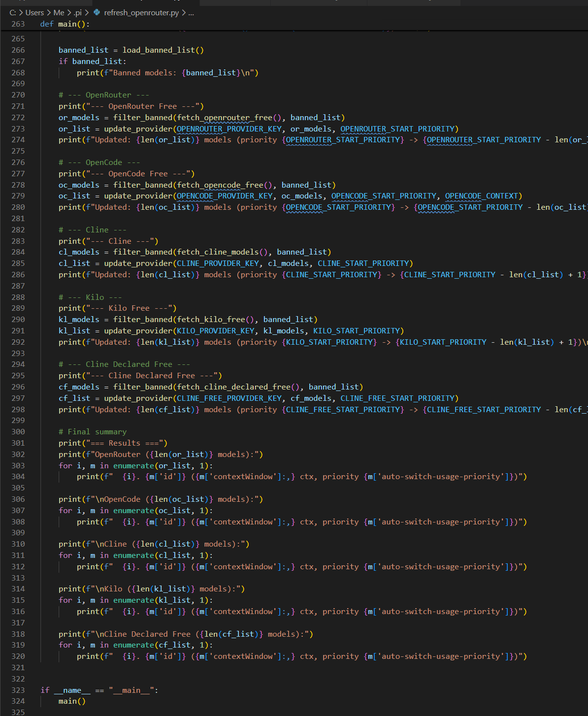The image size is (588, 716).
Task: Click "load_banned_list()" on line 266
Action: point(163,50)
